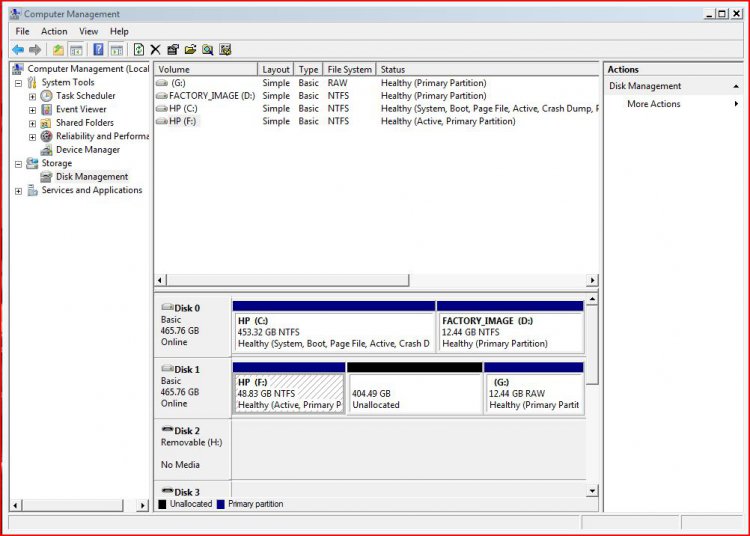This screenshot has height=536, width=750.
Task: Select the FACTORY_IMAGE (D:) volume row
Action: (x=376, y=96)
